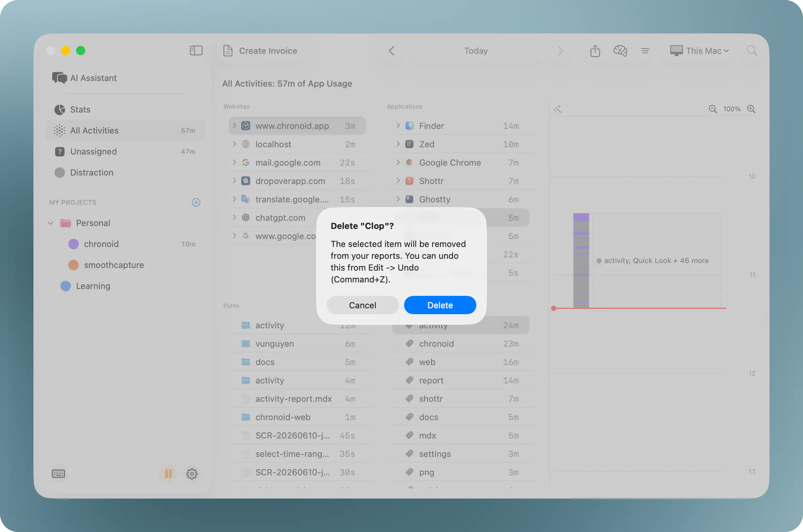Open the Unassigned section

pos(125,152)
